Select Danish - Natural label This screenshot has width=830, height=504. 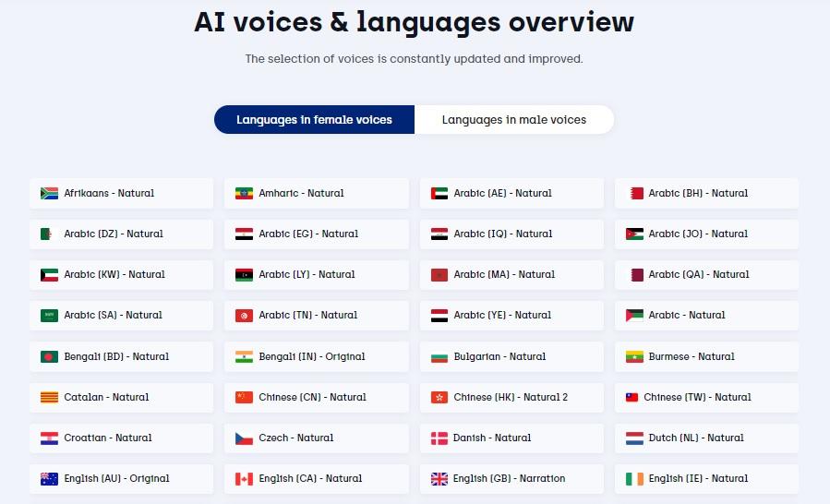[x=492, y=438]
